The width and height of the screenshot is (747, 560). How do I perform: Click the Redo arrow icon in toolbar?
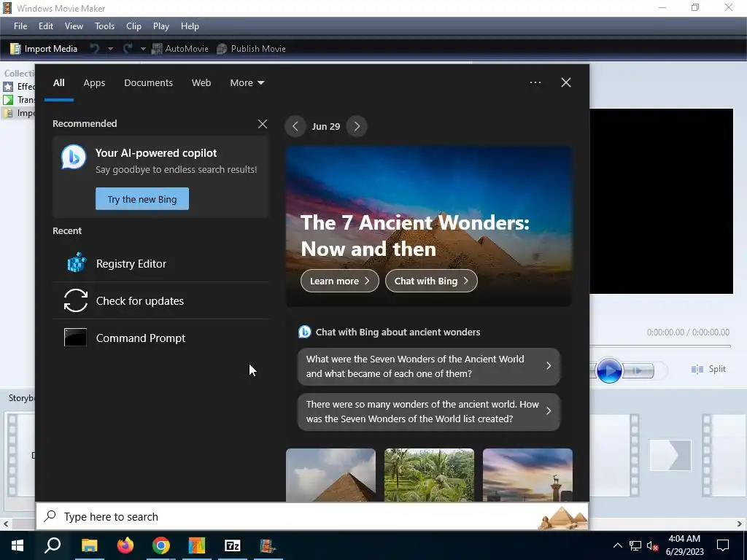click(128, 49)
